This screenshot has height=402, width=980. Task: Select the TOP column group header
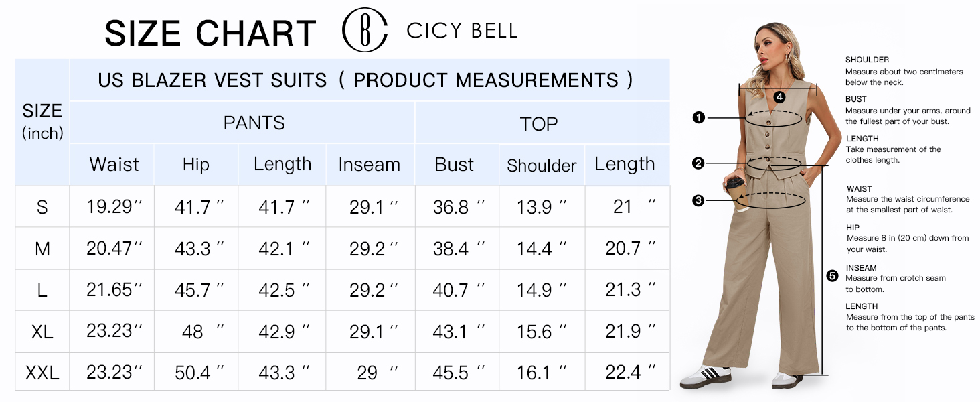point(539,125)
